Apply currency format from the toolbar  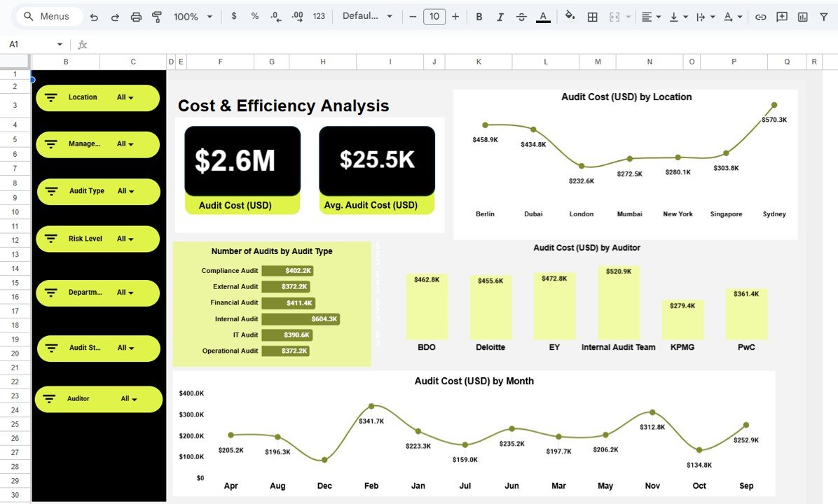click(x=234, y=16)
